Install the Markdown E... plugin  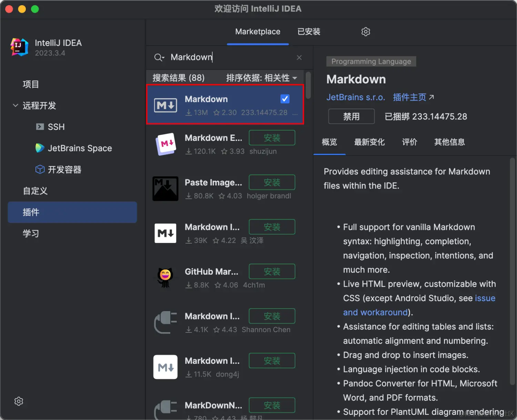272,138
